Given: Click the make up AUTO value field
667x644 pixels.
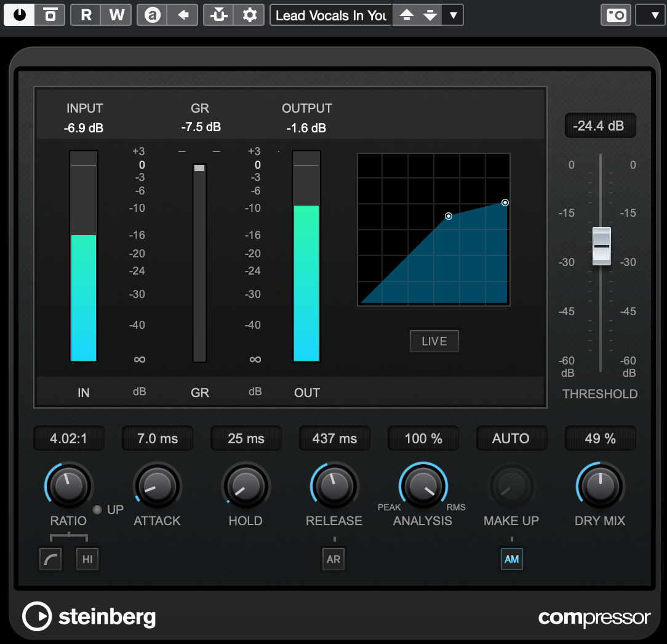Looking at the screenshot, I should 511,438.
